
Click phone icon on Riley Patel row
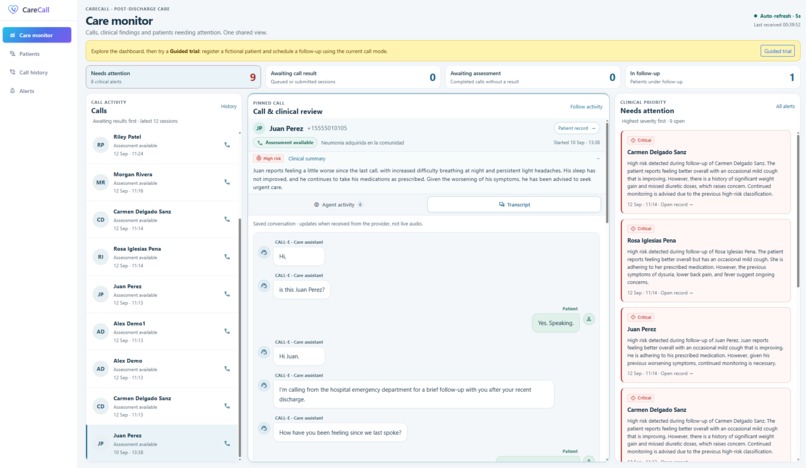pyautogui.click(x=227, y=145)
